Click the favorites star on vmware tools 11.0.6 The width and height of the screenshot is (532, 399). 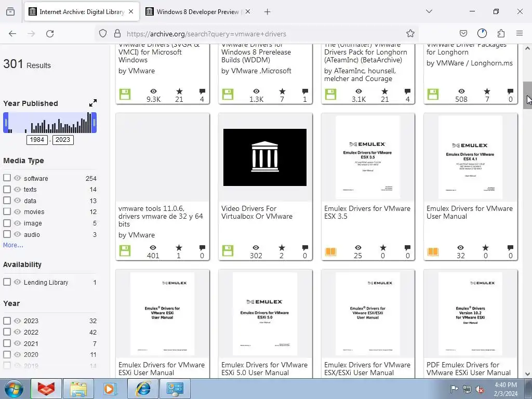point(179,248)
